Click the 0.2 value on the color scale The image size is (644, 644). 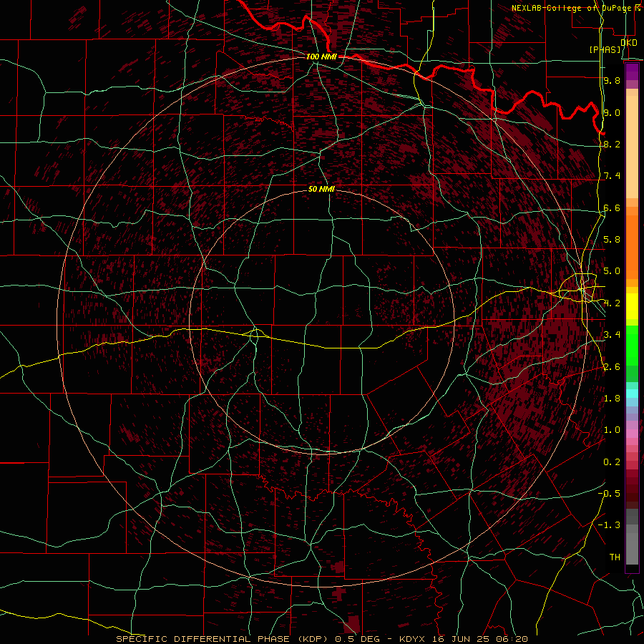(612, 462)
